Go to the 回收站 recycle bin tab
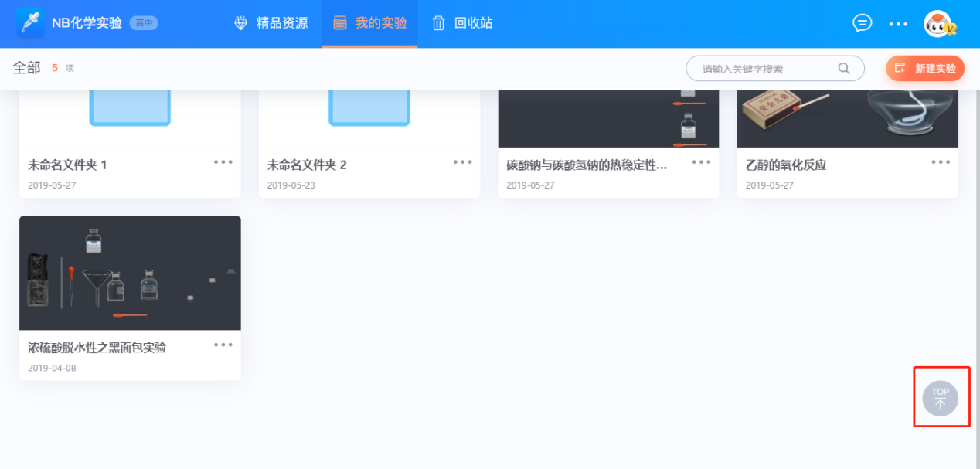Image resolution: width=980 pixels, height=469 pixels. [x=462, y=23]
